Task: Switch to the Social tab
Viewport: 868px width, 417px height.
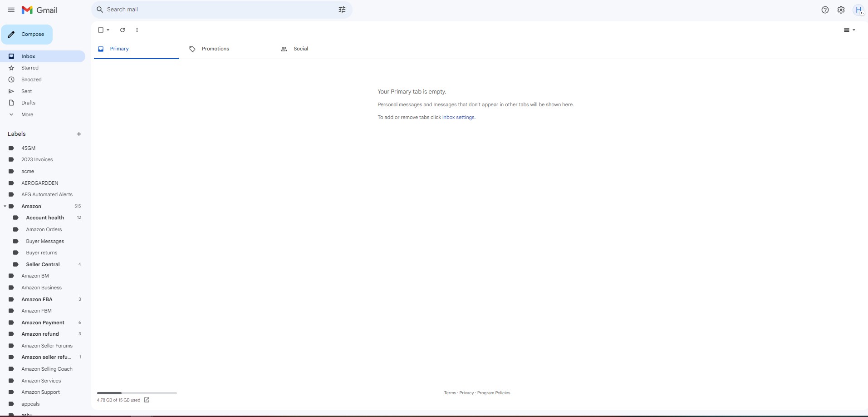Action: click(319, 49)
